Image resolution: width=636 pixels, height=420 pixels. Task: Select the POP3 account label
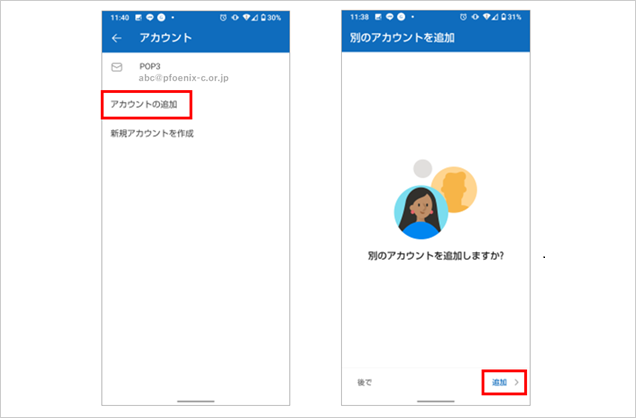(x=151, y=65)
